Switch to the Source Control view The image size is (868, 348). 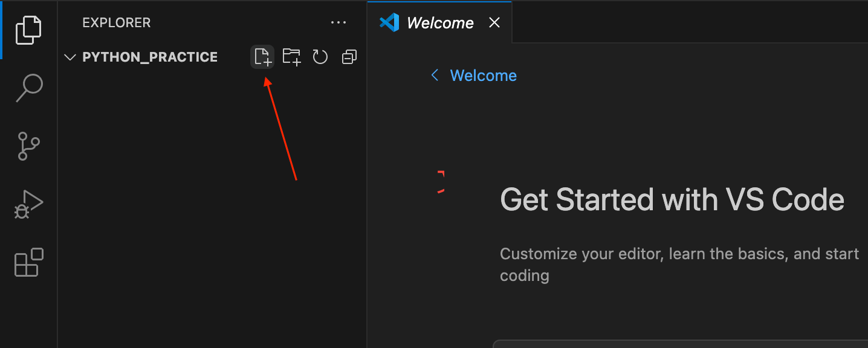pos(28,146)
